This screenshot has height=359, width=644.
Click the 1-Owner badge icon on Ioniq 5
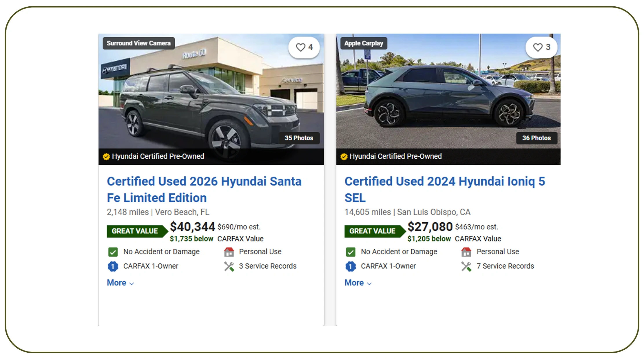[x=351, y=266]
